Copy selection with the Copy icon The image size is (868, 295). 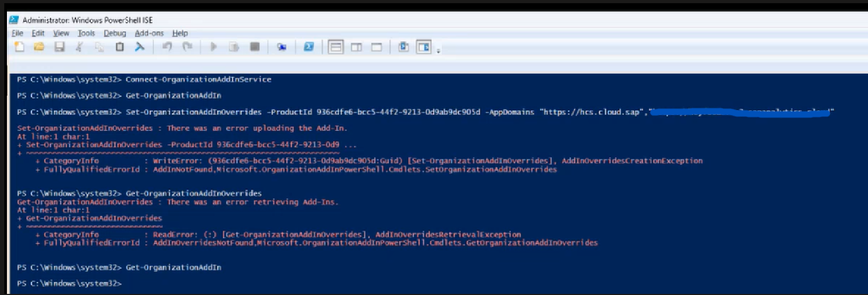(100, 47)
